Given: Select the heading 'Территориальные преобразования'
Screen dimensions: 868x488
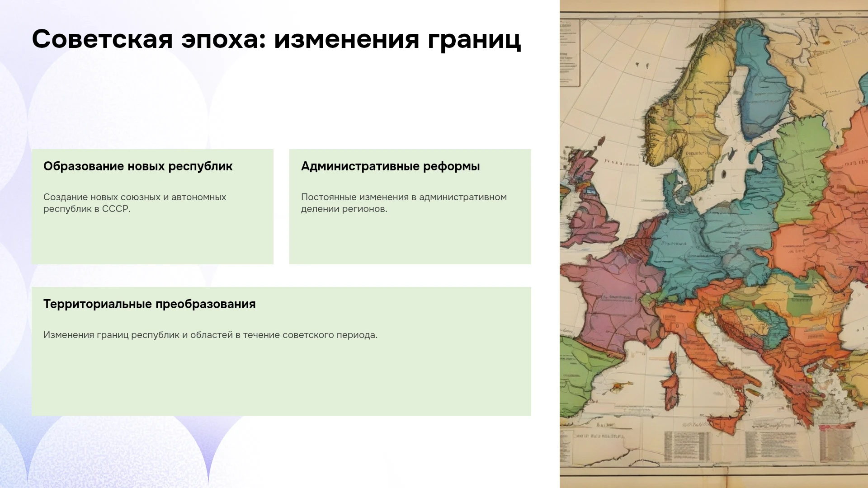Looking at the screenshot, I should coord(150,304).
